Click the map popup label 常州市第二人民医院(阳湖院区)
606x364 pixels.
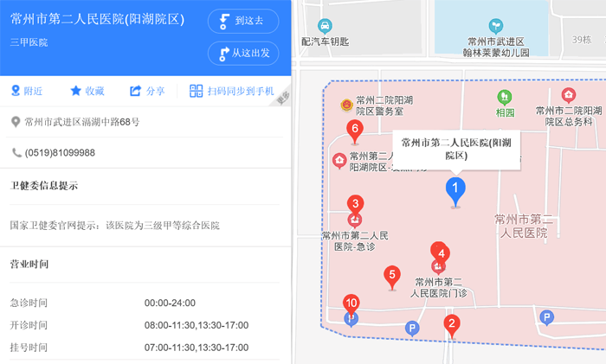(456, 150)
